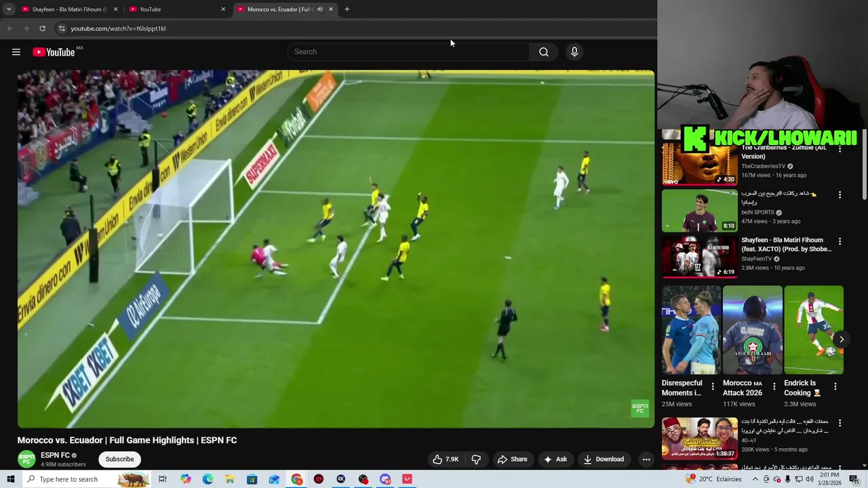Open The Cranberries Zombie thumbnail

click(x=699, y=163)
